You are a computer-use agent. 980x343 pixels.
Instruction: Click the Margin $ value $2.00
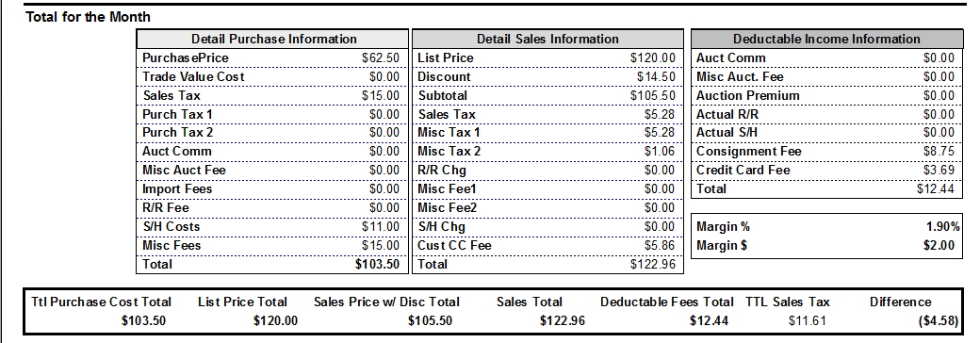[939, 246]
